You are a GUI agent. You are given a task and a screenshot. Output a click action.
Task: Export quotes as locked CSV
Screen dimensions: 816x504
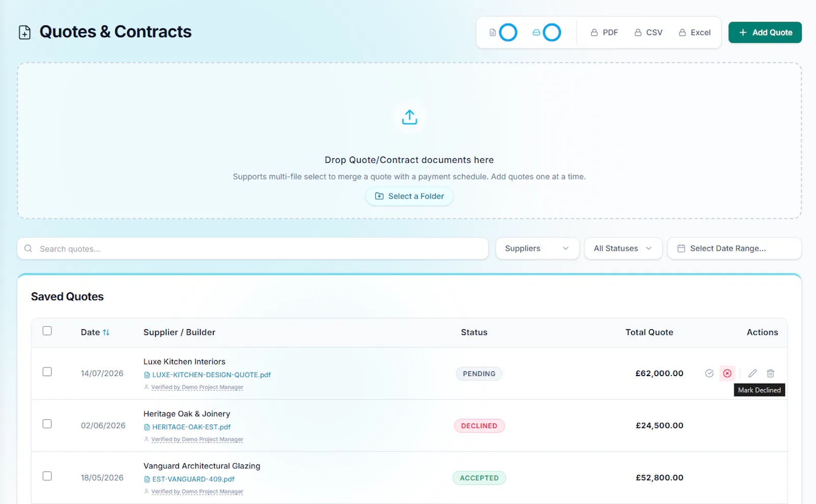(648, 33)
